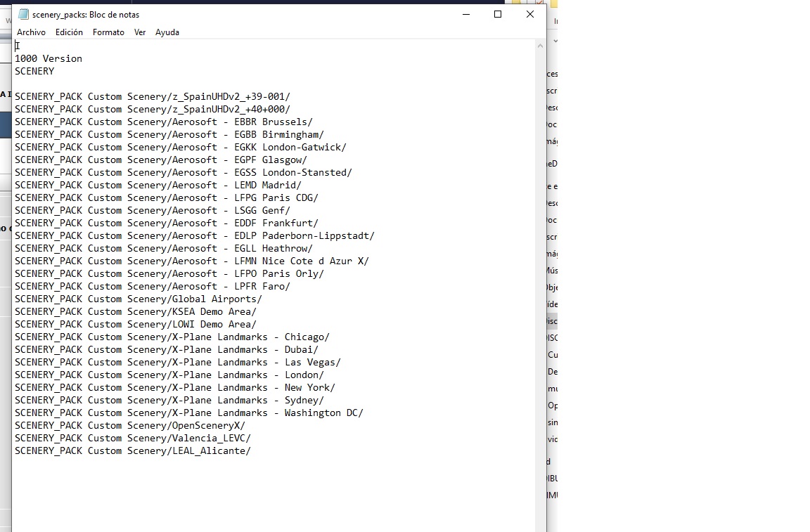Image resolution: width=810 pixels, height=532 pixels.
Task: Click the LEAL_Alicante line
Action: tap(133, 451)
